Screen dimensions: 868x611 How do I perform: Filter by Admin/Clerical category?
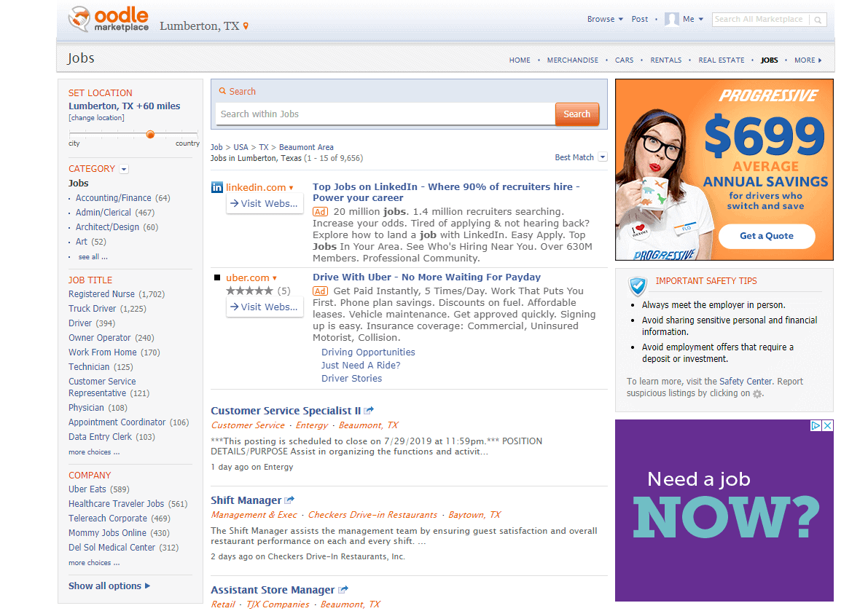tap(103, 213)
